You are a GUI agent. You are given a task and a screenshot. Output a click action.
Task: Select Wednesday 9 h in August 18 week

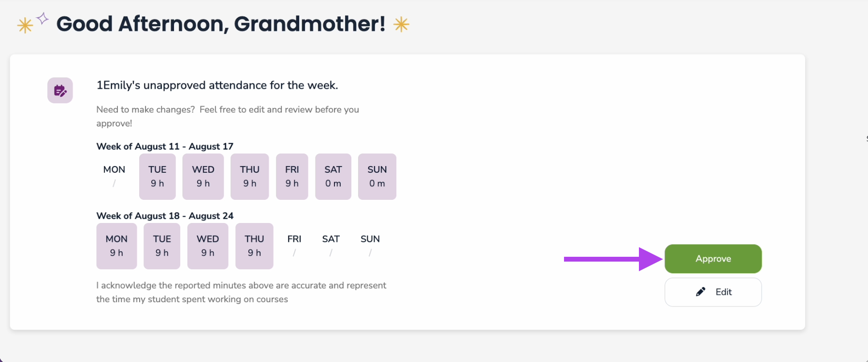(208, 246)
